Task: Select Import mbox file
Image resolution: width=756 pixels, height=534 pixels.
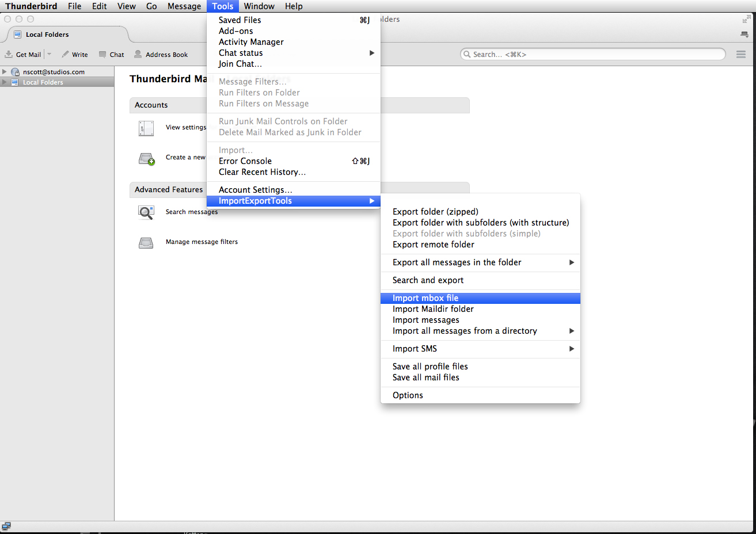Action: [x=480, y=298]
